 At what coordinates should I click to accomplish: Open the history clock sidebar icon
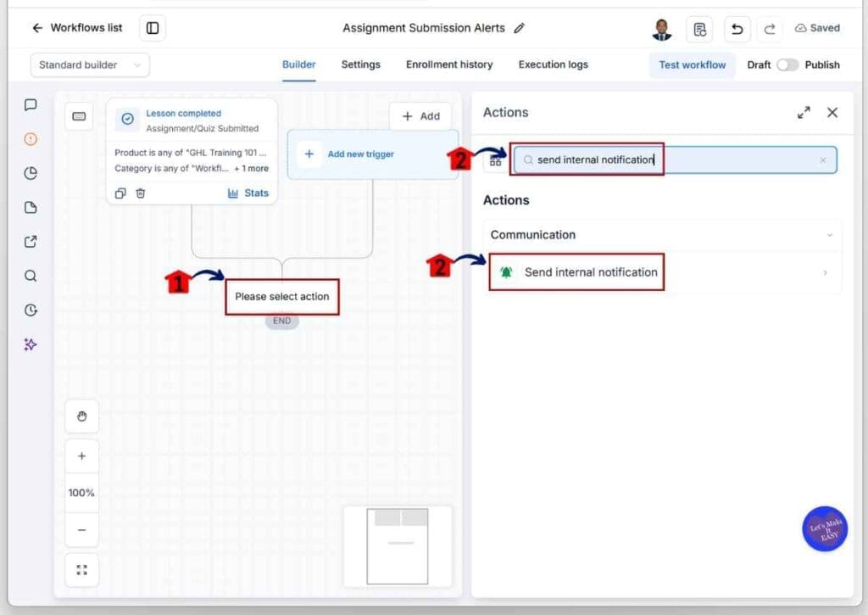click(x=31, y=310)
